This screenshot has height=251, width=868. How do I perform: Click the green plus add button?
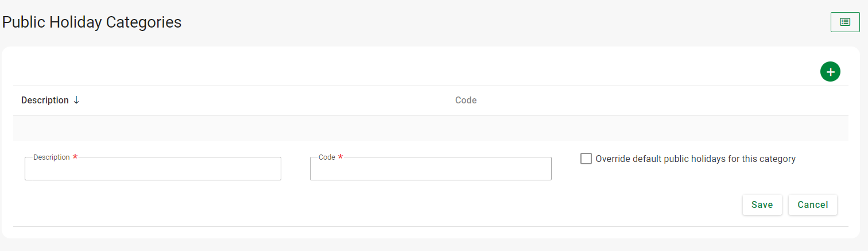(x=830, y=72)
